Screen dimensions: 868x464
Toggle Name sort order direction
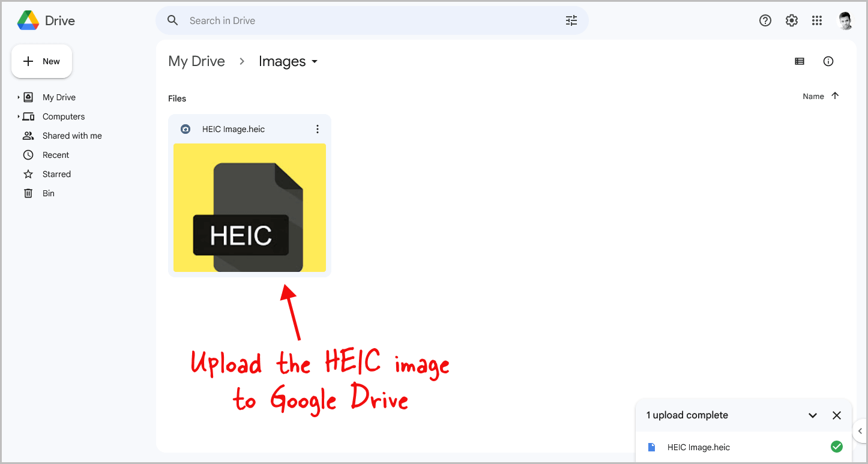pyautogui.click(x=835, y=95)
